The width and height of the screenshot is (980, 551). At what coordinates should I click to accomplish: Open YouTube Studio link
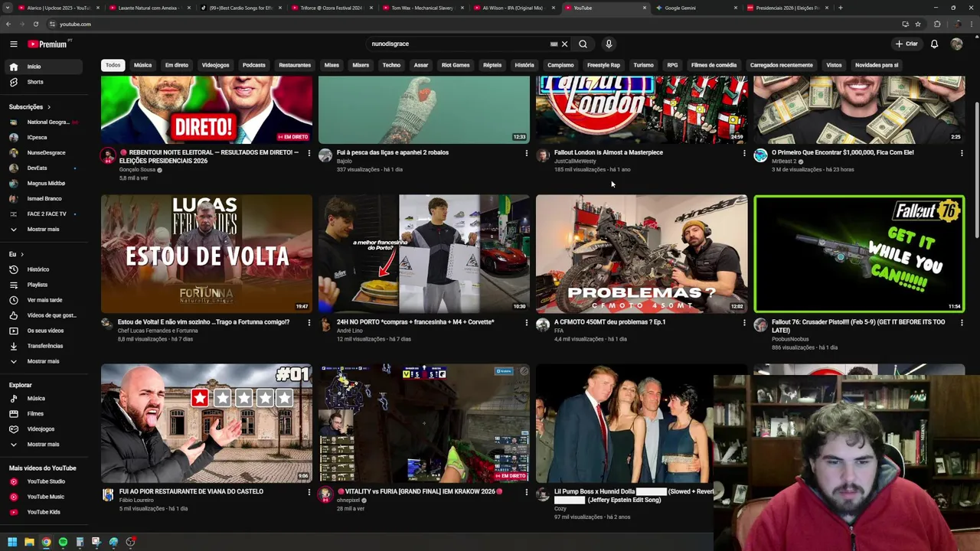44,481
